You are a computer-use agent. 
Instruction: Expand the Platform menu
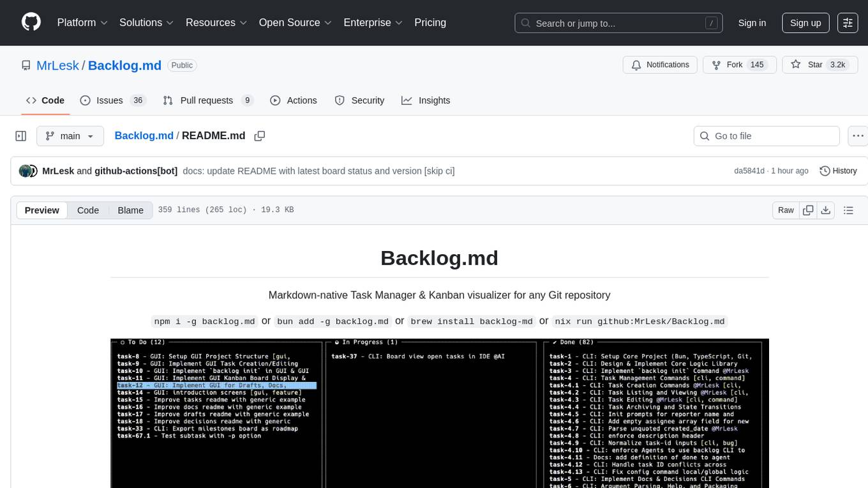pos(83,22)
